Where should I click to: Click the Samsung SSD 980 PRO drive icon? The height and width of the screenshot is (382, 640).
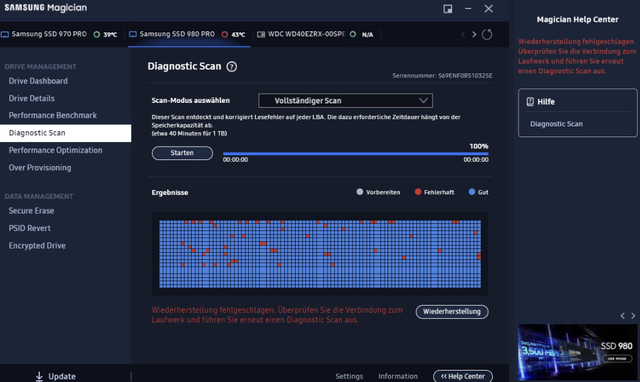pos(133,34)
